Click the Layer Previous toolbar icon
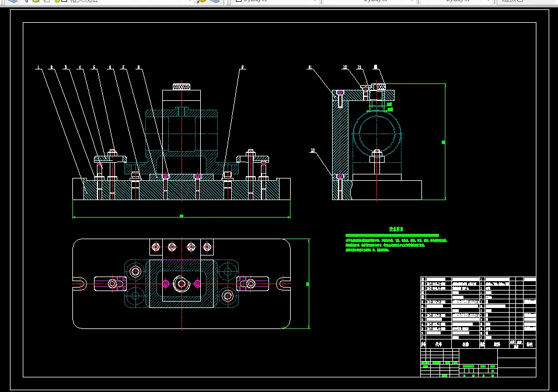The width and height of the screenshot is (558, 392). [x=215, y=1]
